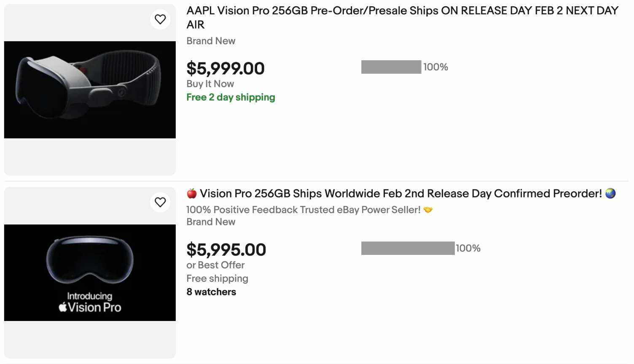Open the Ships Worldwide Feb 2nd listing title

(400, 193)
